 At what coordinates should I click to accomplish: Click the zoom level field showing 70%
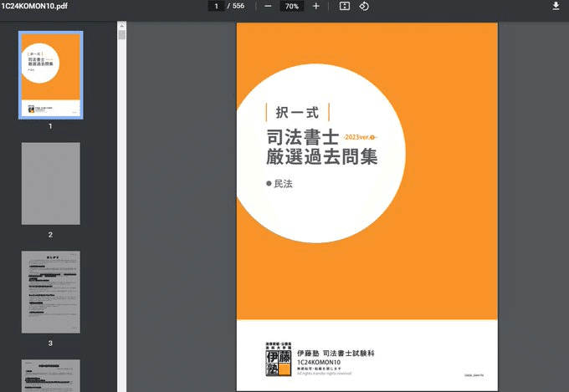(x=292, y=6)
